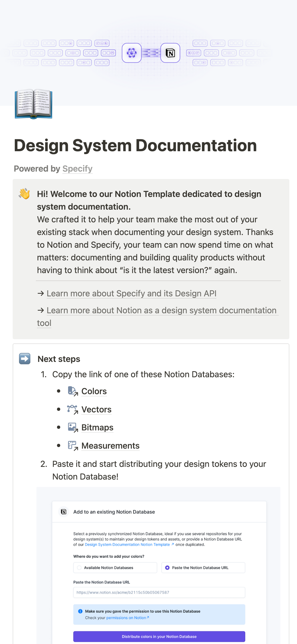Click the Notion logo in banner

click(x=170, y=53)
